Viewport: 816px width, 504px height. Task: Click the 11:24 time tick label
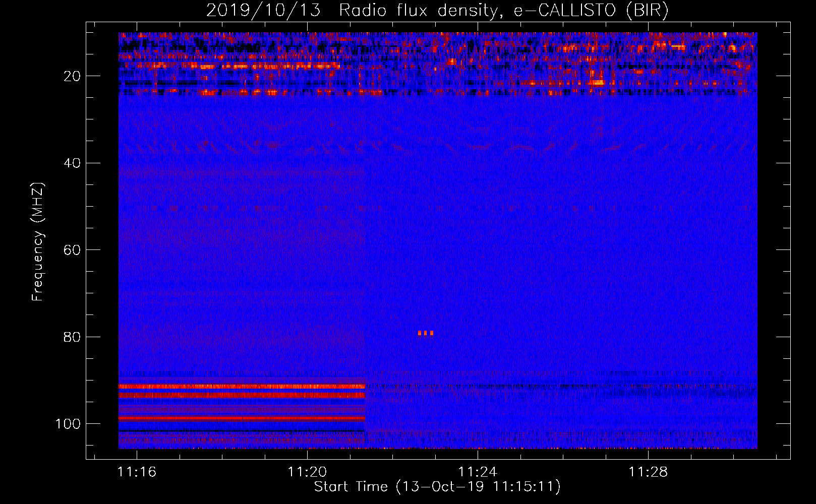pyautogui.click(x=478, y=472)
